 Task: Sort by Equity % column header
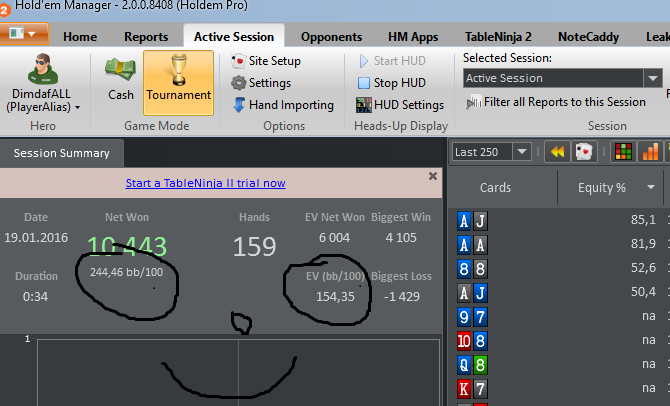coord(602,188)
